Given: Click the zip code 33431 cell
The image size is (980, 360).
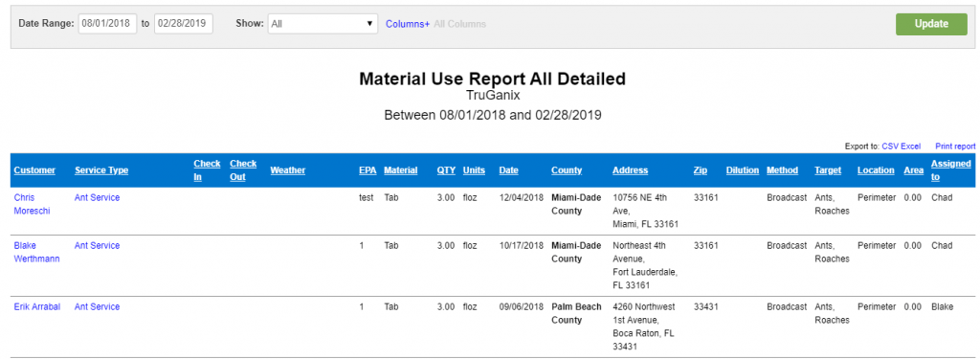Looking at the screenshot, I should point(705,307).
